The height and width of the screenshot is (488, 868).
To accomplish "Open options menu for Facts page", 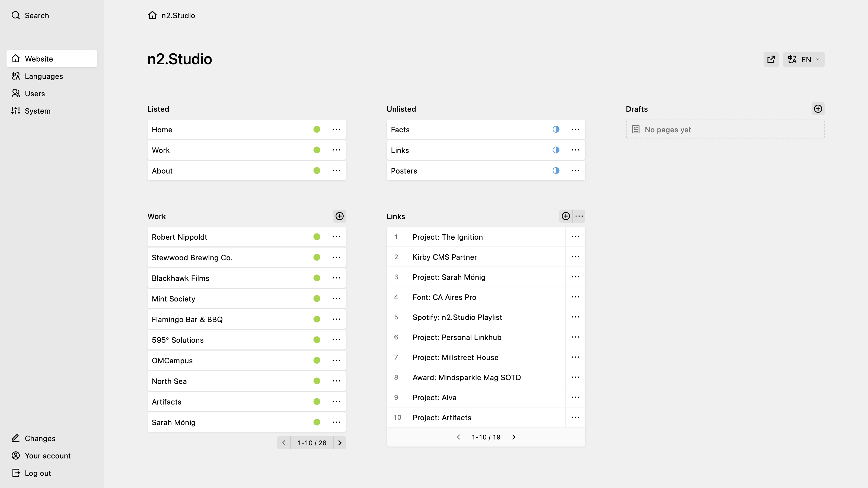I will [576, 130].
